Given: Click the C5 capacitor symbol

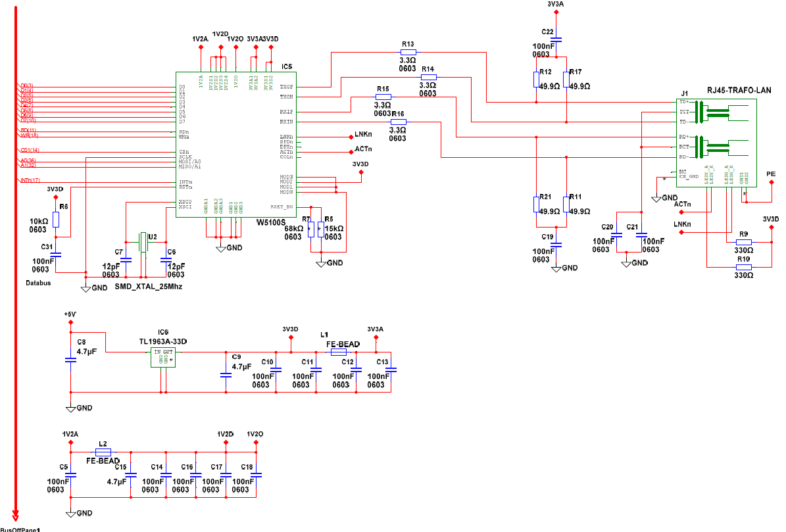Looking at the screenshot, I should 70,475.
